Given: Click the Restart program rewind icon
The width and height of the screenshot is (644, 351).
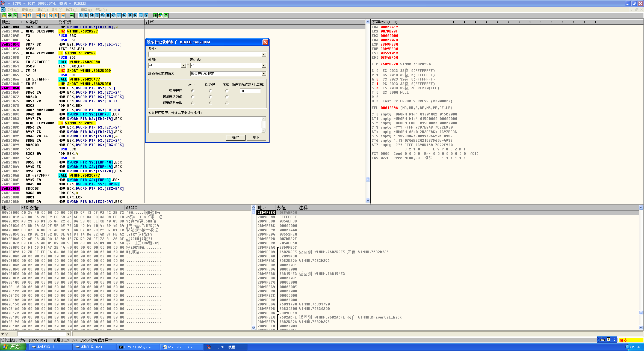Looking at the screenshot, I should (10, 16).
